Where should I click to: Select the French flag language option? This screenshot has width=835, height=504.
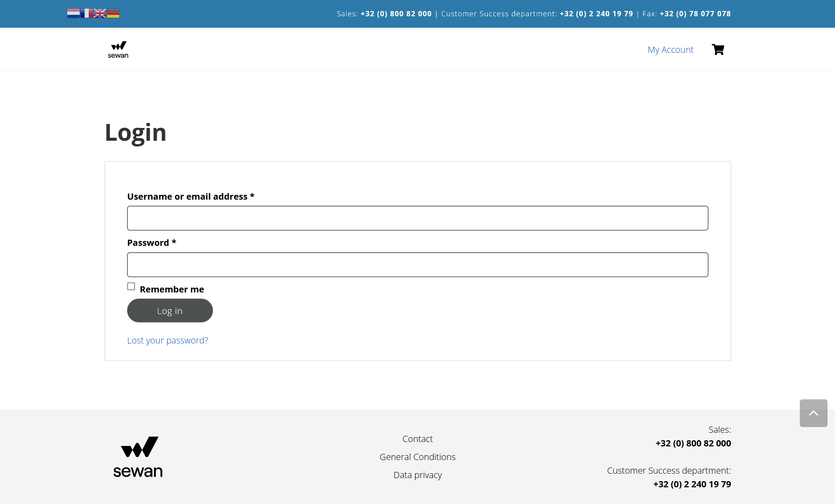86,13
